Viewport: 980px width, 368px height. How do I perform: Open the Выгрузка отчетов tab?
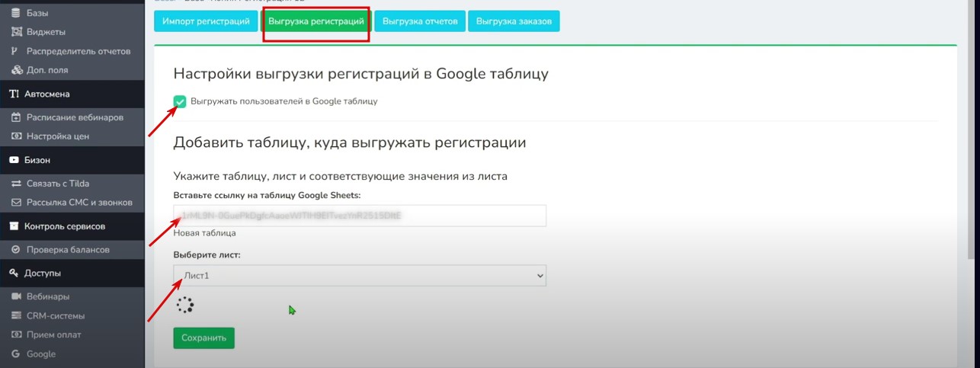pos(419,21)
